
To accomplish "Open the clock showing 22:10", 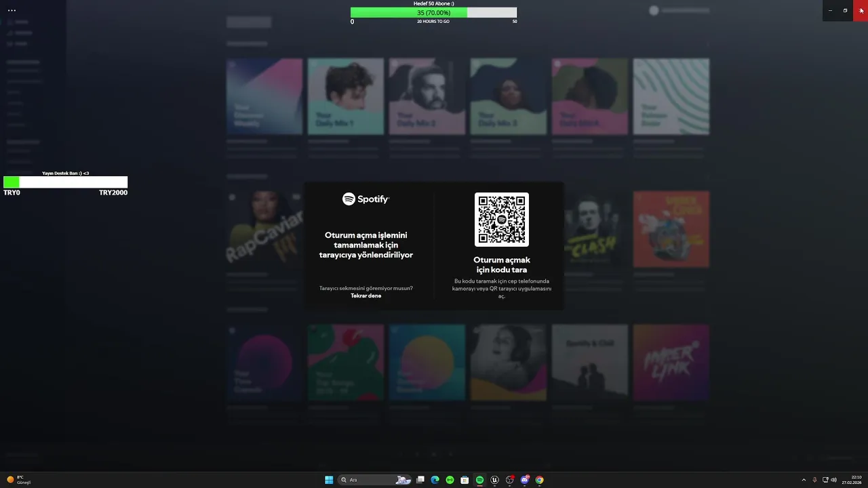I will click(852, 480).
